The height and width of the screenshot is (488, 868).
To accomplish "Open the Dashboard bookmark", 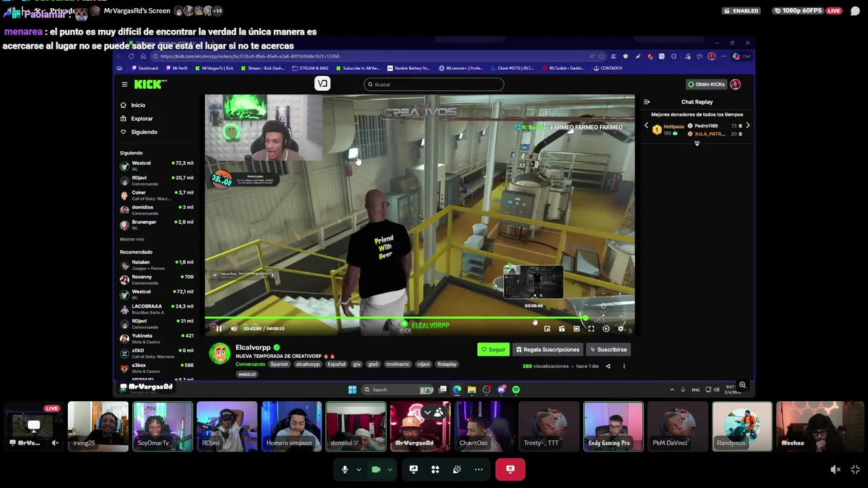I will click(145, 68).
